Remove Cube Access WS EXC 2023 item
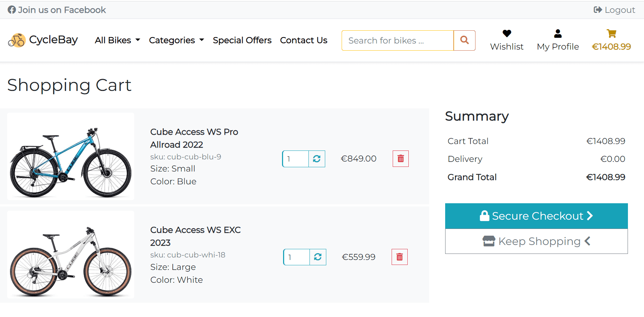Viewport: 644px width, 317px height. [x=399, y=257]
